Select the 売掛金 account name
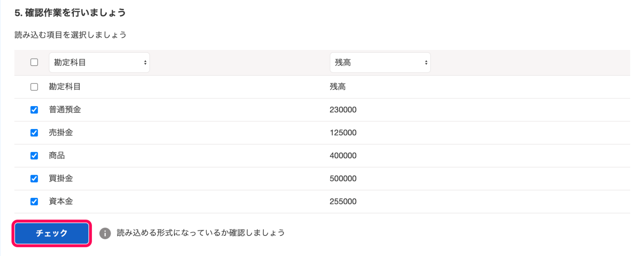 [x=61, y=133]
